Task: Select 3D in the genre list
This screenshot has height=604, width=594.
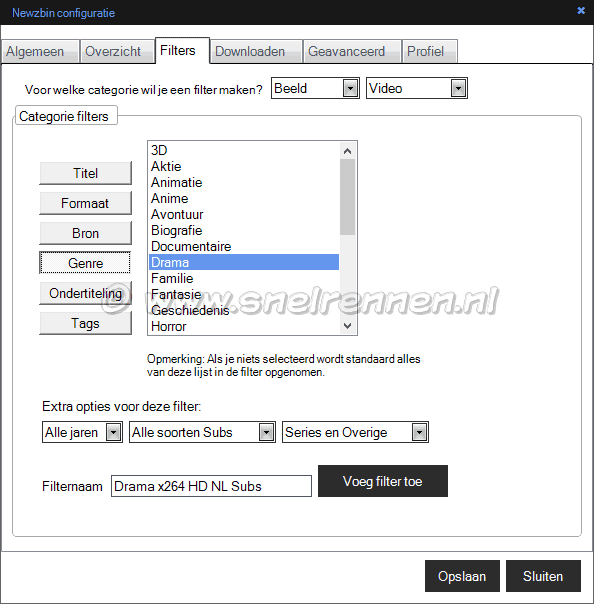Action: (x=244, y=150)
